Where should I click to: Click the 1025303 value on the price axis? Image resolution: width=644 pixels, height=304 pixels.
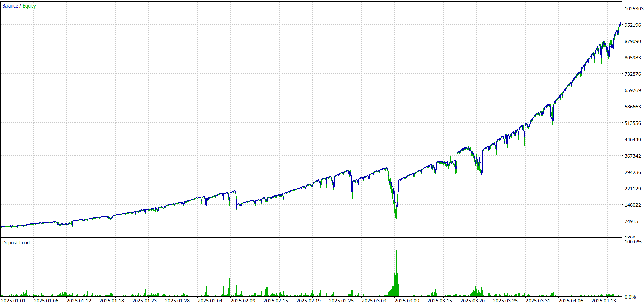[634, 9]
